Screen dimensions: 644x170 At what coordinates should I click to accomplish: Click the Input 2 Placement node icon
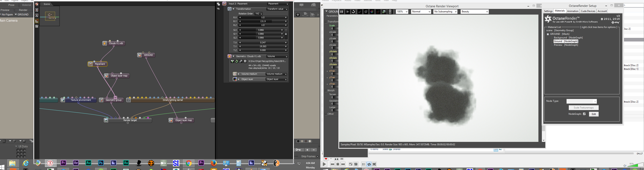pyautogui.click(x=225, y=4)
